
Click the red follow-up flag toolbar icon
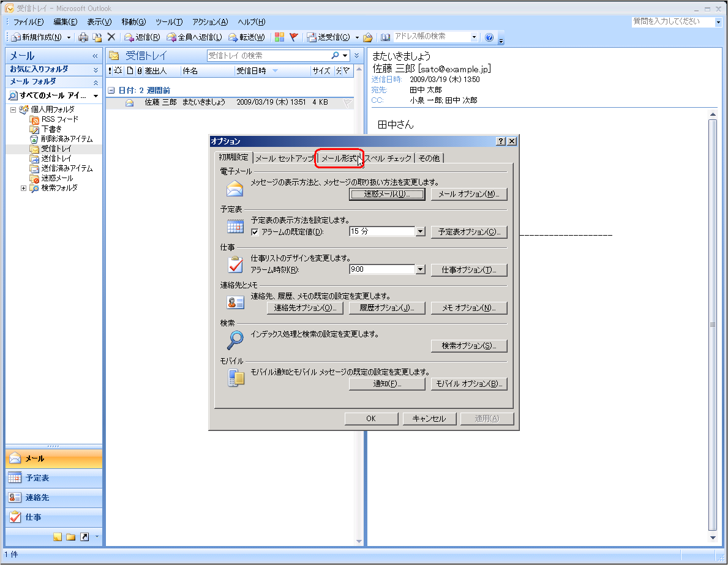[x=293, y=37]
